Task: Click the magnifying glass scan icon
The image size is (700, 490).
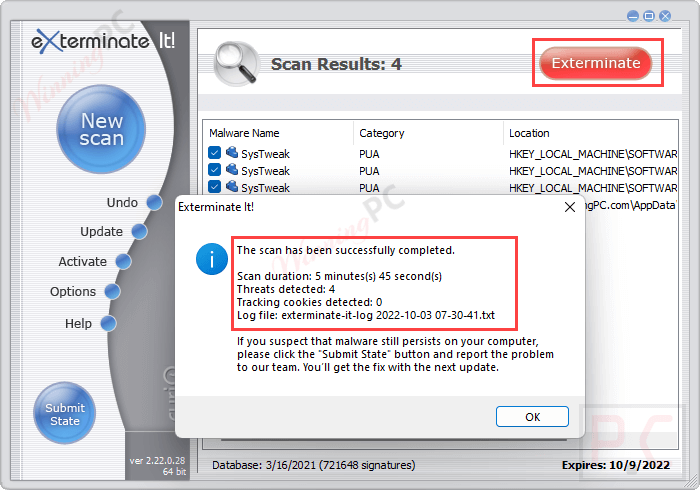Action: [236, 63]
